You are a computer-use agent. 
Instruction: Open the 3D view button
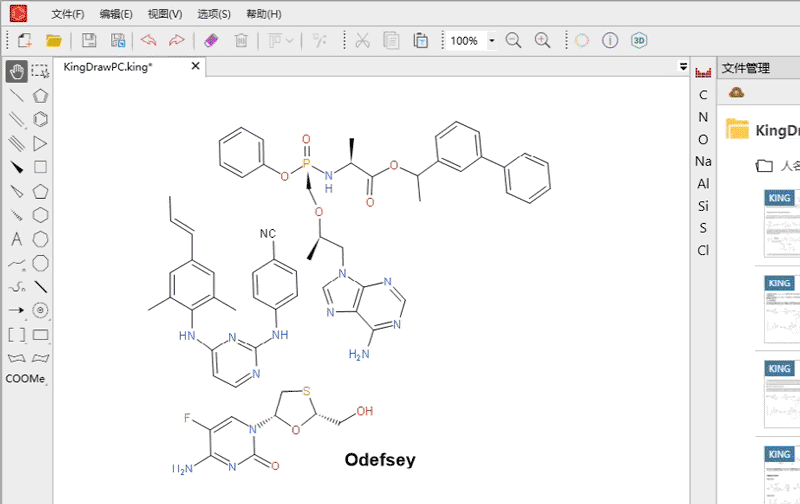pyautogui.click(x=639, y=40)
